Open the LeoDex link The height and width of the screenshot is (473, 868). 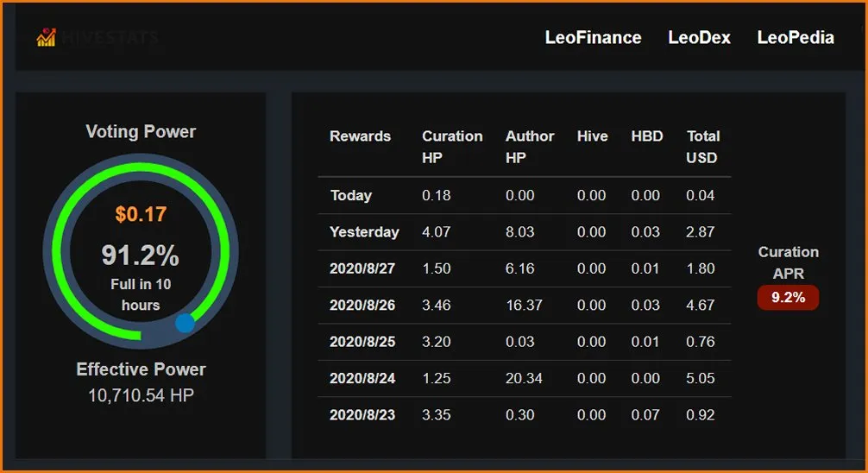click(699, 38)
